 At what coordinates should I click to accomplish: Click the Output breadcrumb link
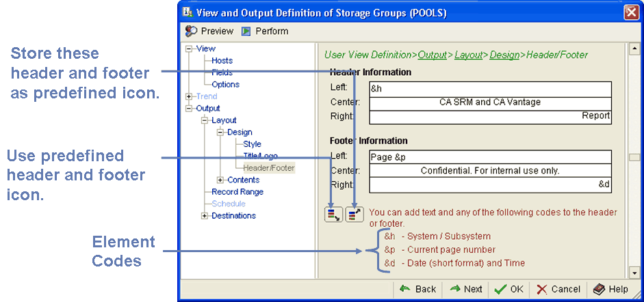pyautogui.click(x=433, y=55)
